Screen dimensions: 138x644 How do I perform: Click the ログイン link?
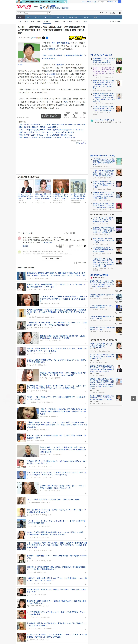(42, 8)
